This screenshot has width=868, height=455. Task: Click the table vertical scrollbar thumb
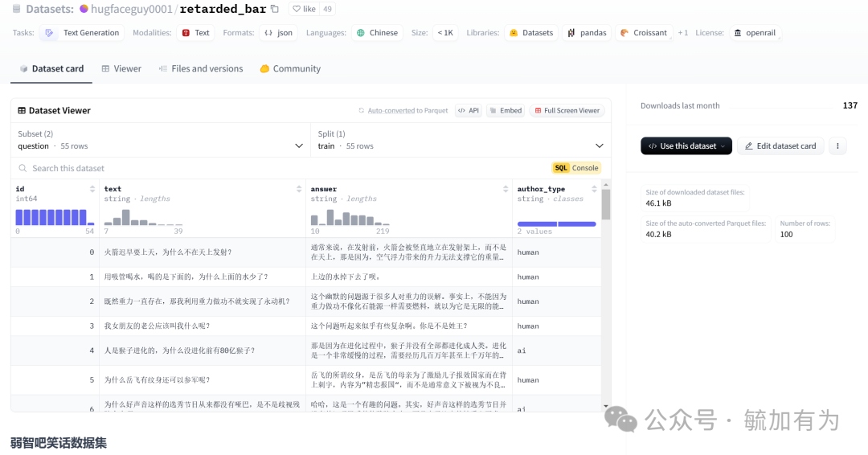coord(606,204)
